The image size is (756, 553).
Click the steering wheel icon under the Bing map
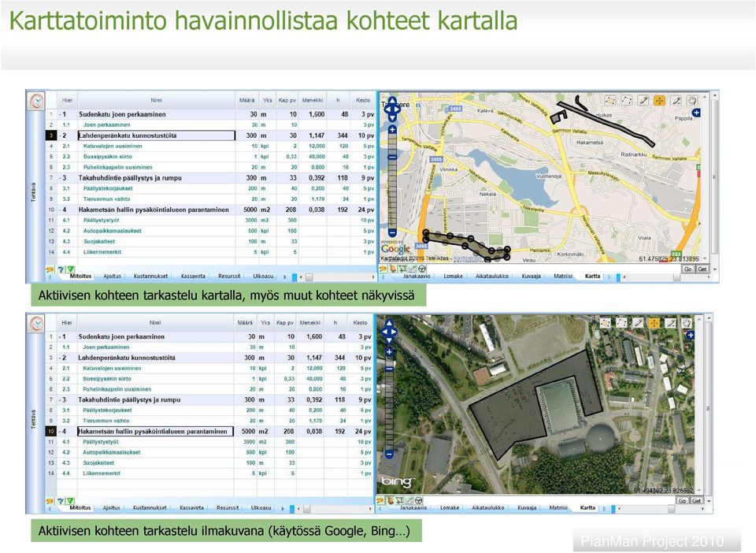pyautogui.click(x=418, y=500)
